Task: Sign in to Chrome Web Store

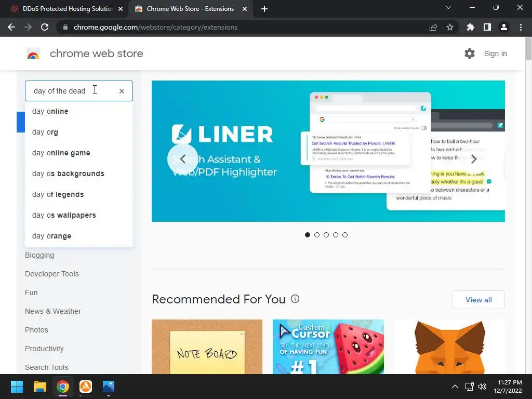Action: point(495,54)
